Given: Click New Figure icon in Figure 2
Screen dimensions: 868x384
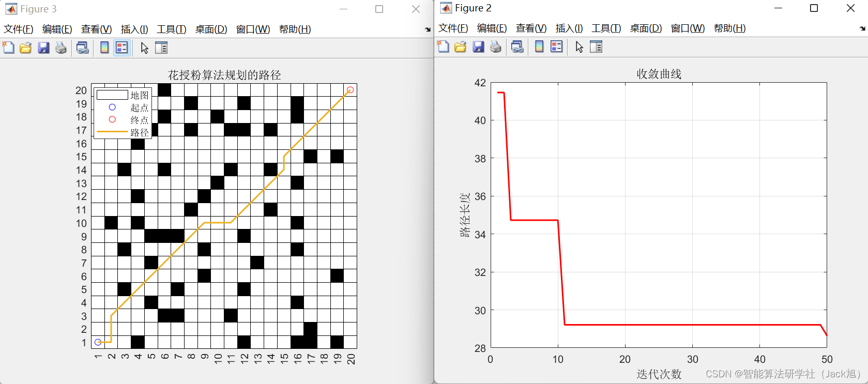Looking at the screenshot, I should tap(443, 47).
